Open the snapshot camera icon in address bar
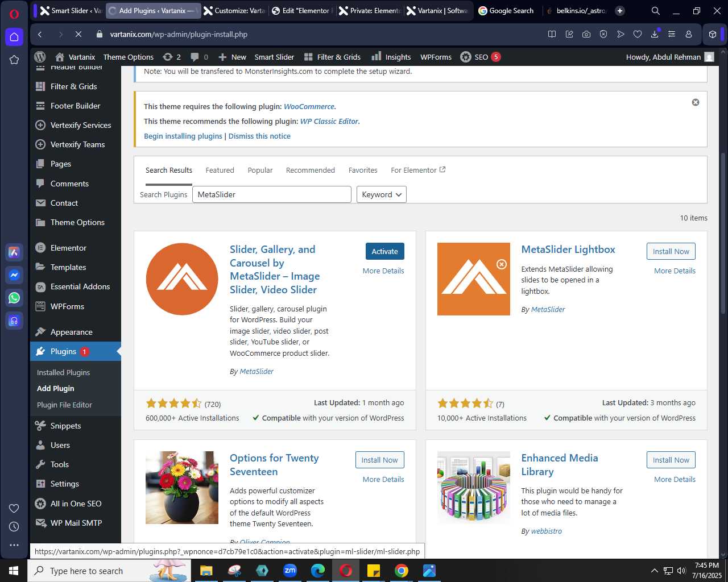Screen dimensions: 728x582 (586, 34)
